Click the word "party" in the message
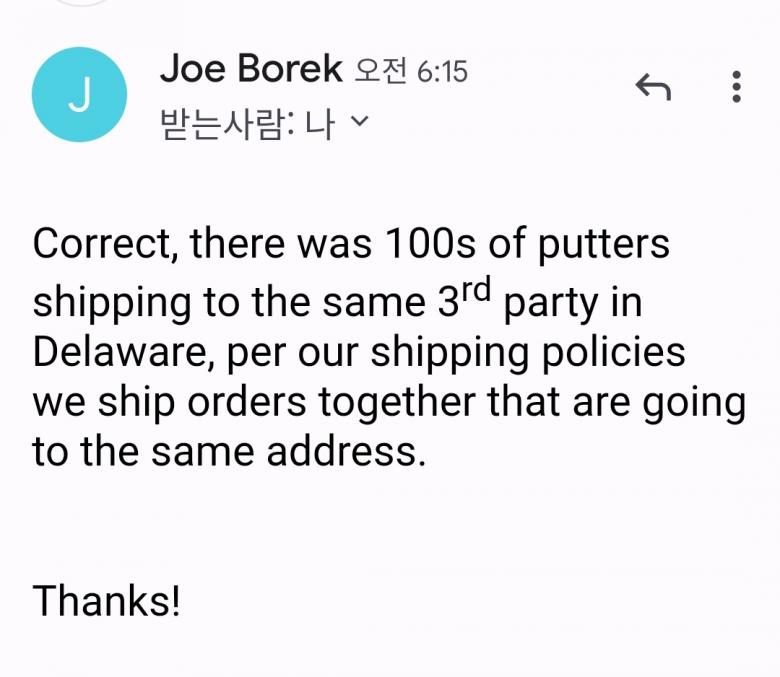 point(552,301)
